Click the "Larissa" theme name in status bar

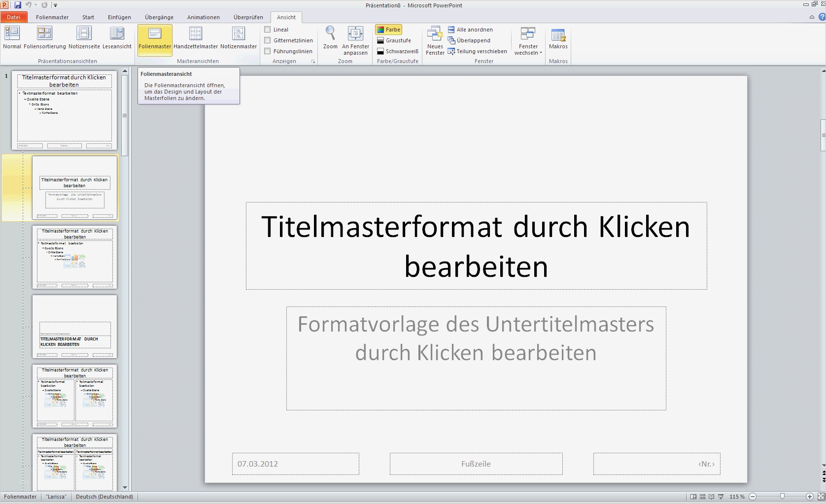pyautogui.click(x=56, y=497)
